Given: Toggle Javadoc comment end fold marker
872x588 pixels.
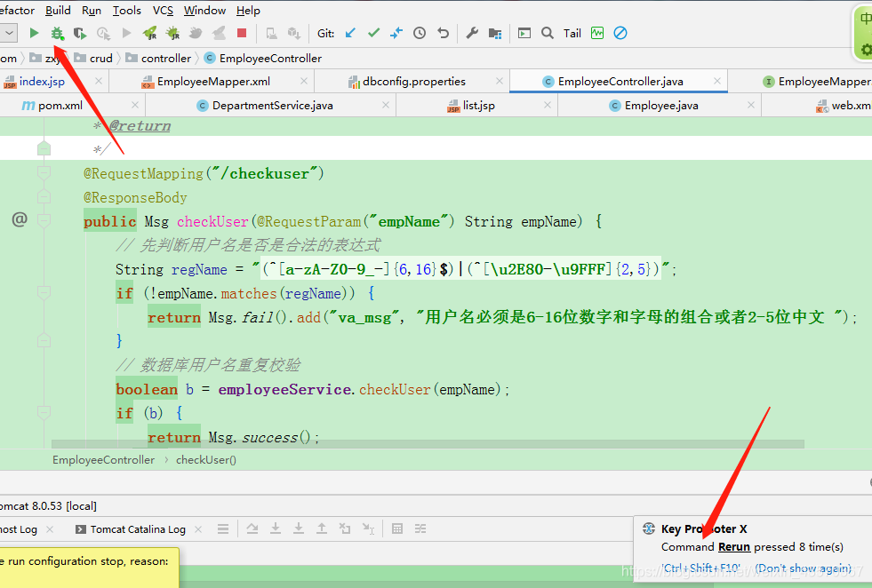Looking at the screenshot, I should (44, 148).
